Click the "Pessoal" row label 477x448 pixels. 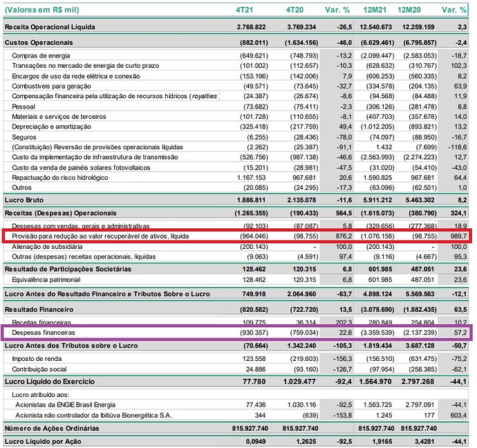[24, 106]
